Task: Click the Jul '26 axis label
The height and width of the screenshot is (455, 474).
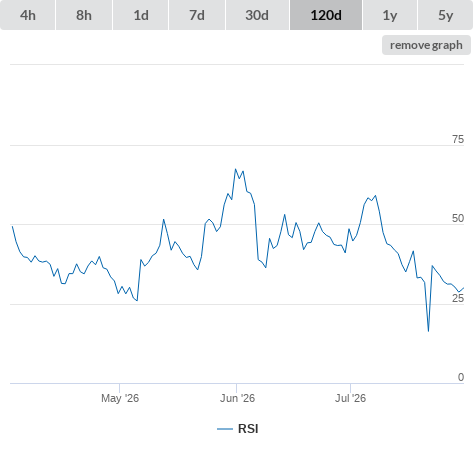Action: click(350, 398)
